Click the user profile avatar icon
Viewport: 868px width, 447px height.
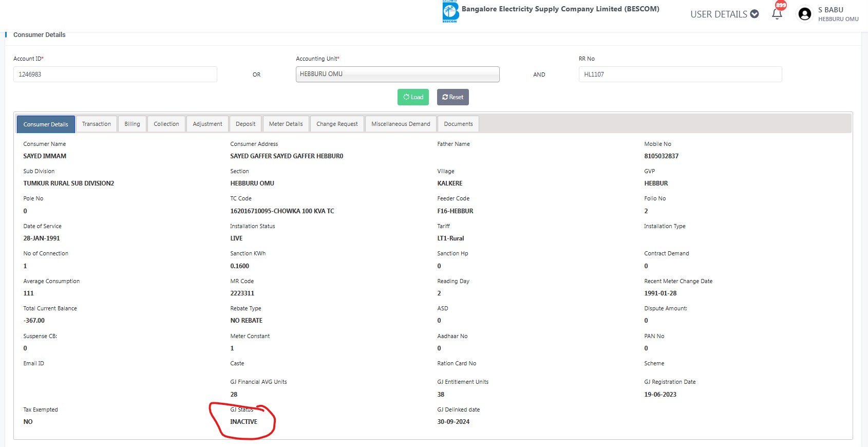point(805,14)
